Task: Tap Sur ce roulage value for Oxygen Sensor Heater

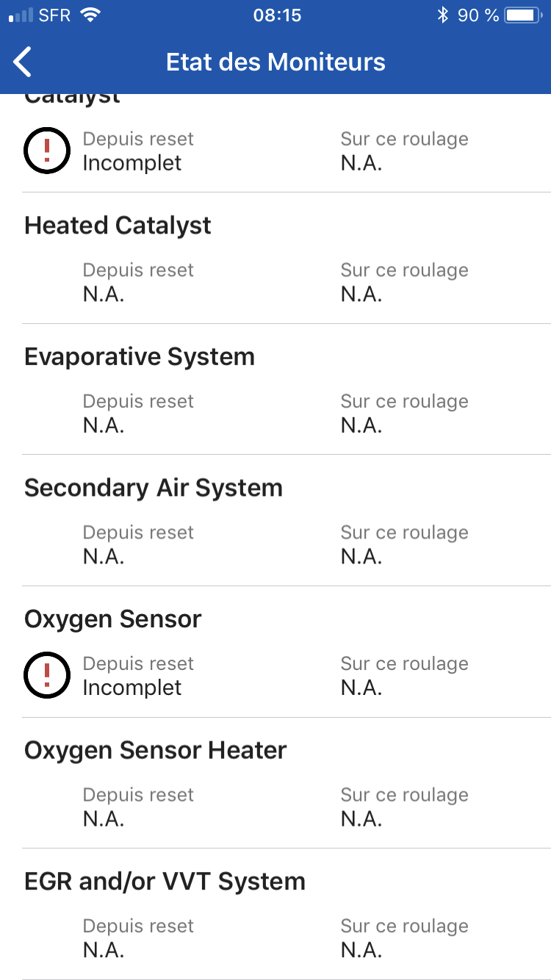Action: tap(361, 818)
